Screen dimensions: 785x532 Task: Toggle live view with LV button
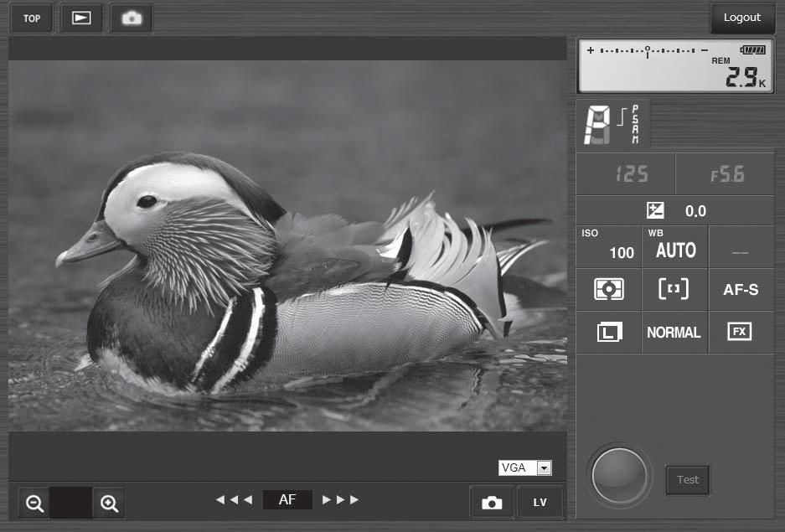(x=540, y=502)
